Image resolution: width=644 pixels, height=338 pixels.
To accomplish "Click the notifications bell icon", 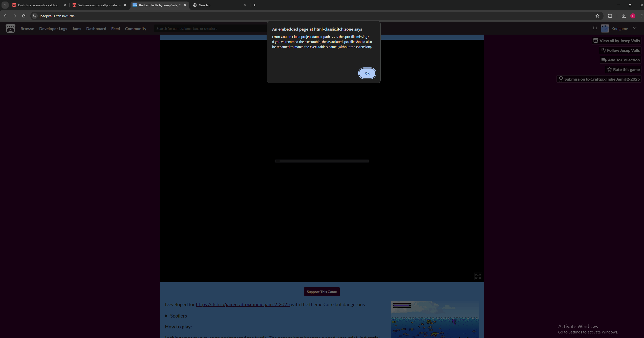I will point(595,28).
